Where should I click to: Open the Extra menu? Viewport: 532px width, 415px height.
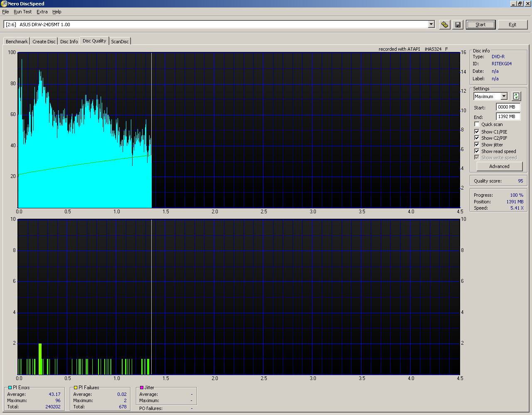[x=42, y=12]
